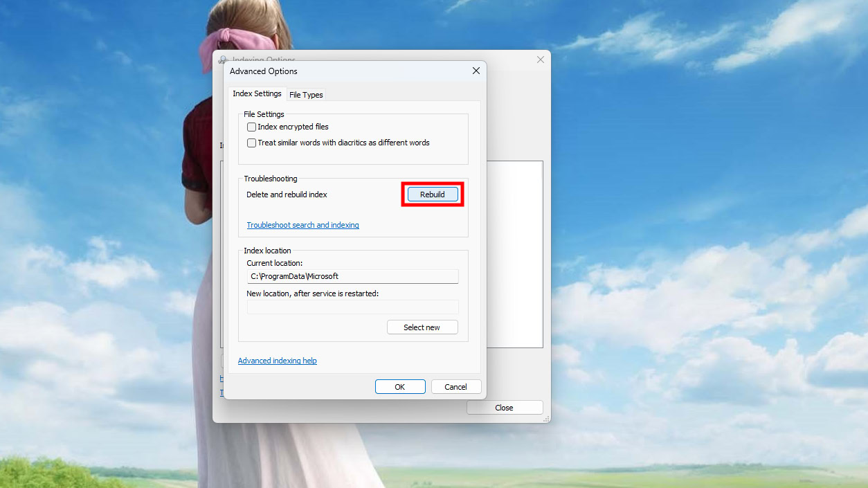Toggle Treat similar words with diacritics checkbox
This screenshot has height=488, width=868.
pyautogui.click(x=252, y=143)
